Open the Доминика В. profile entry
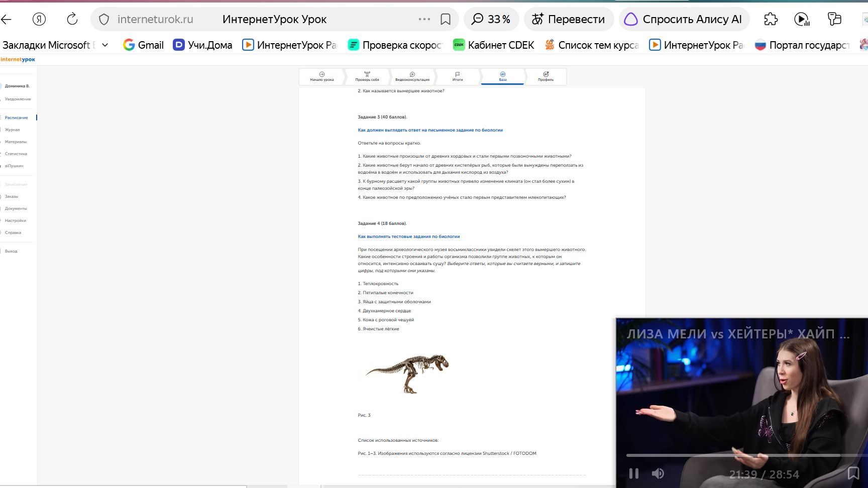Screen dimensions: 868x488 click(17, 86)
